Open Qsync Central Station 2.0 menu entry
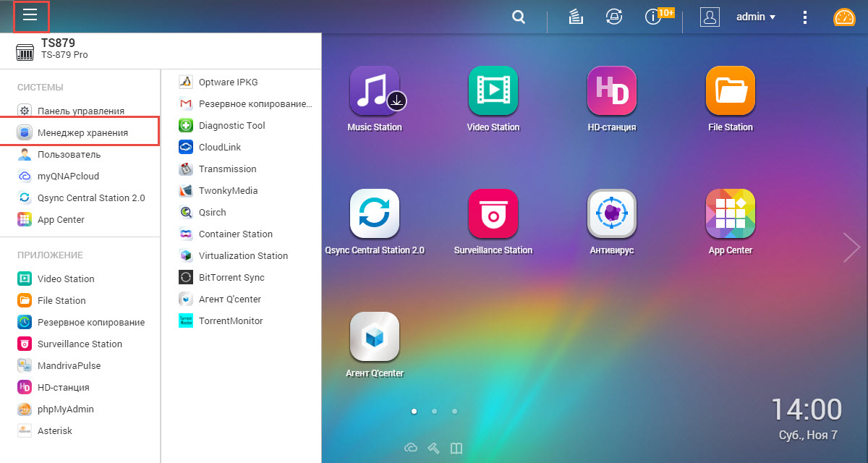The width and height of the screenshot is (868, 463). (80, 197)
